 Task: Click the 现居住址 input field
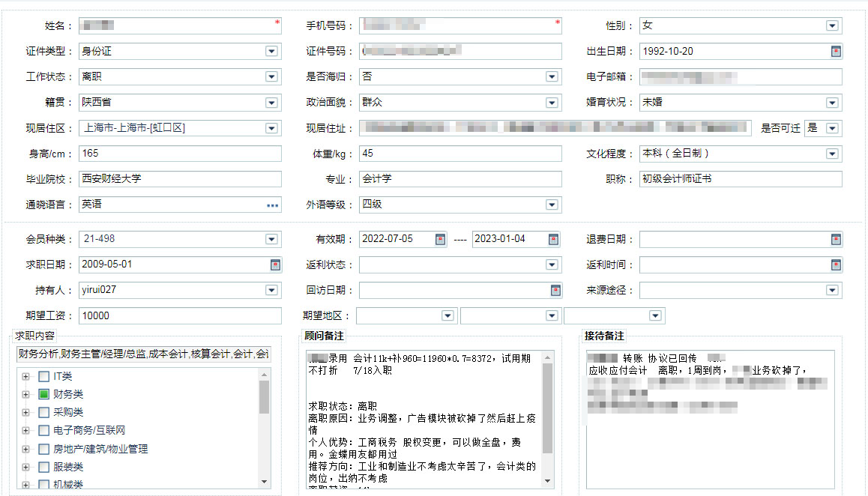click(555, 128)
